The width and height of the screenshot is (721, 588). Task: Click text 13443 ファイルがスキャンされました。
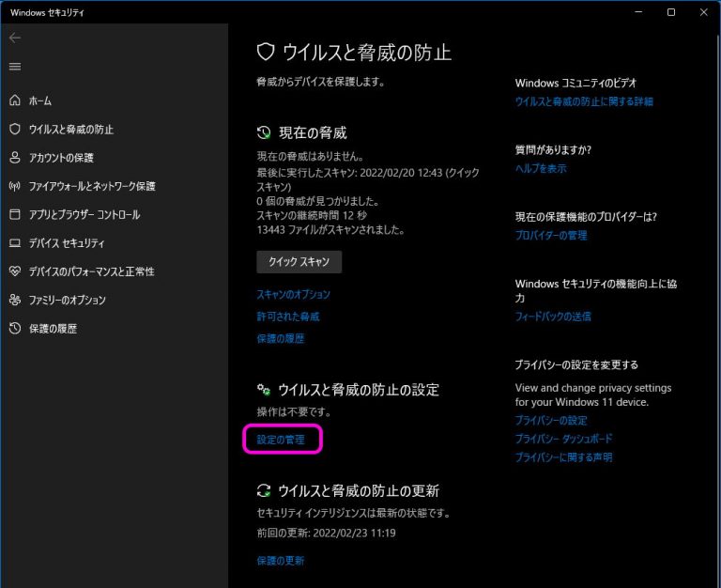330,229
